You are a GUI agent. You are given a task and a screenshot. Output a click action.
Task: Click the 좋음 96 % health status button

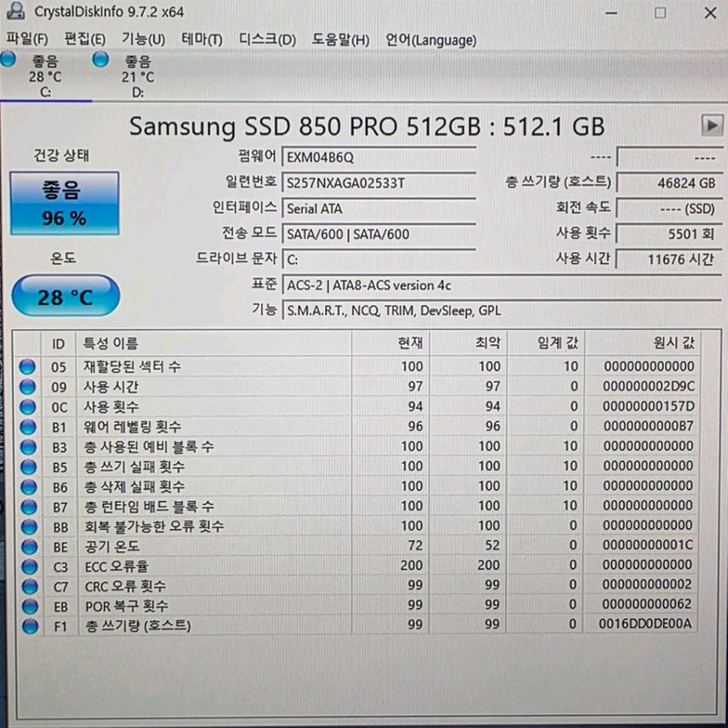pyautogui.click(x=64, y=204)
